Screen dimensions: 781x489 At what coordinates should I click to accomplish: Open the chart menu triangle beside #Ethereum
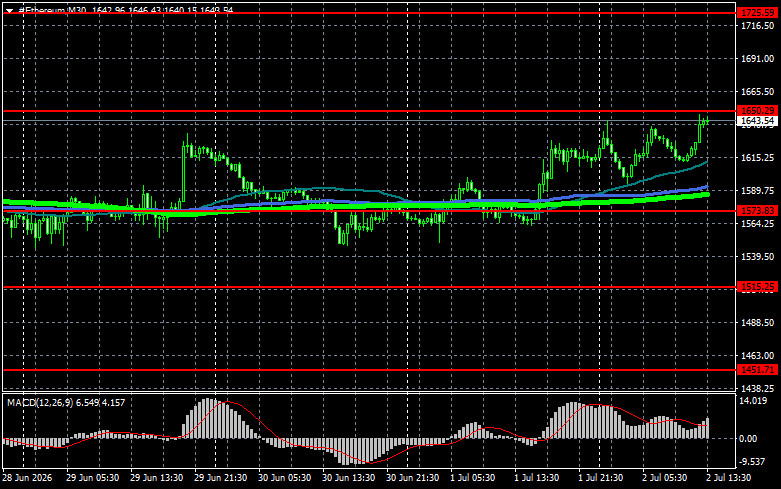point(9,10)
